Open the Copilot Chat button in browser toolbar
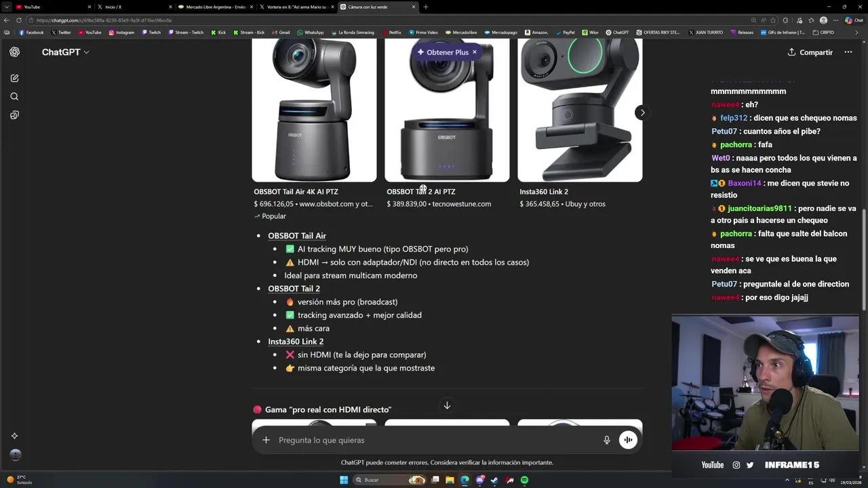The width and height of the screenshot is (868, 488). point(853,20)
